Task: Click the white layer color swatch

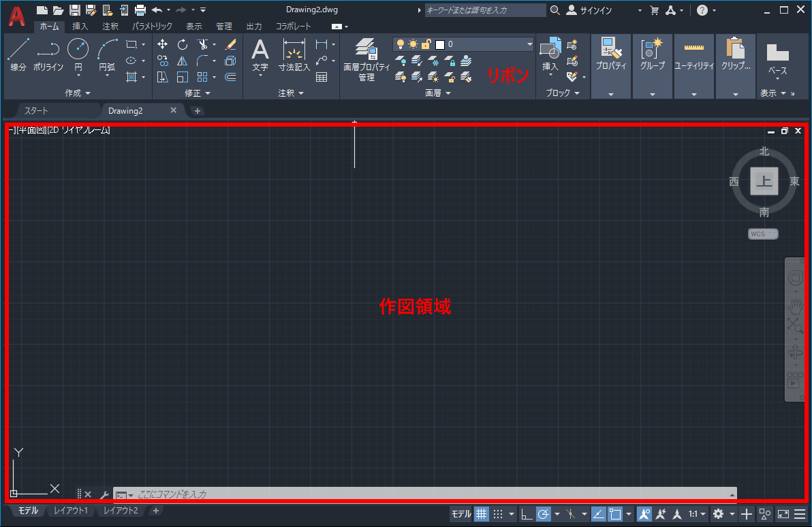Action: [440, 44]
